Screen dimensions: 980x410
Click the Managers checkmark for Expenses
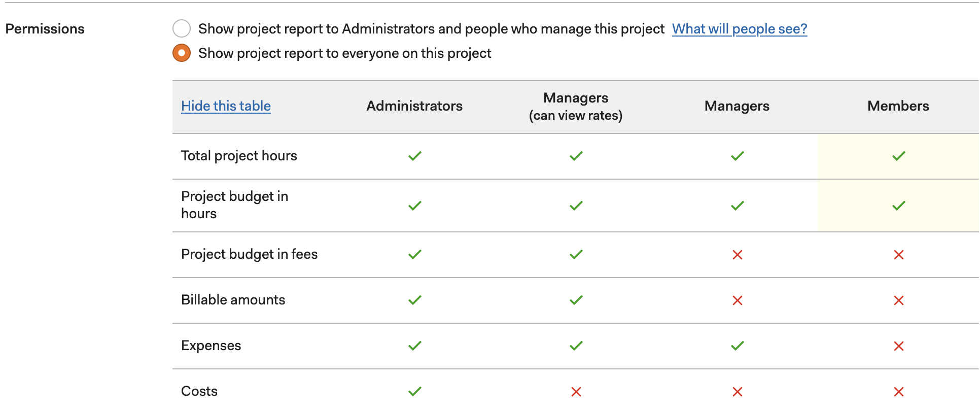click(x=738, y=346)
